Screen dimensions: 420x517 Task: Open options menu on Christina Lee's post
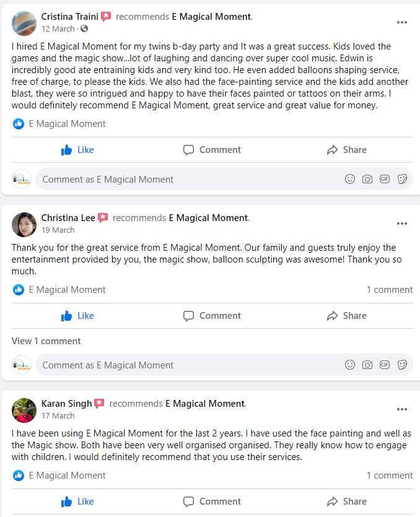click(x=402, y=224)
